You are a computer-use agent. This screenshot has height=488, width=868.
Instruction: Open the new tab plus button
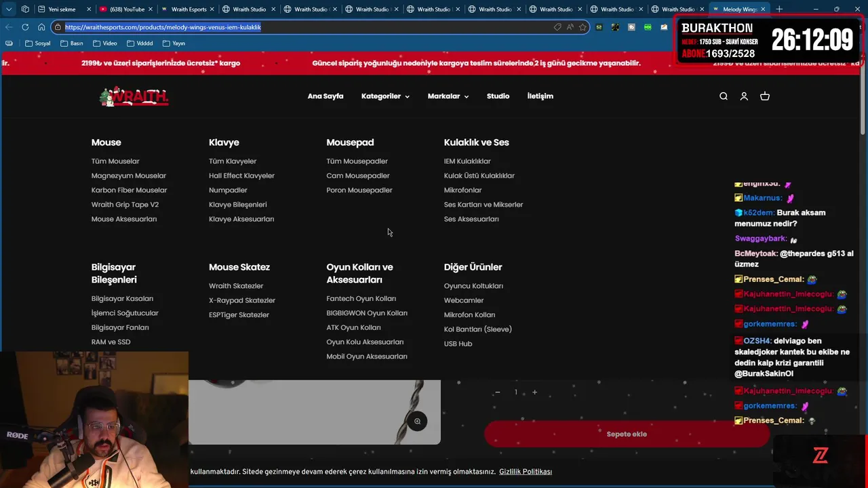pyautogui.click(x=779, y=9)
